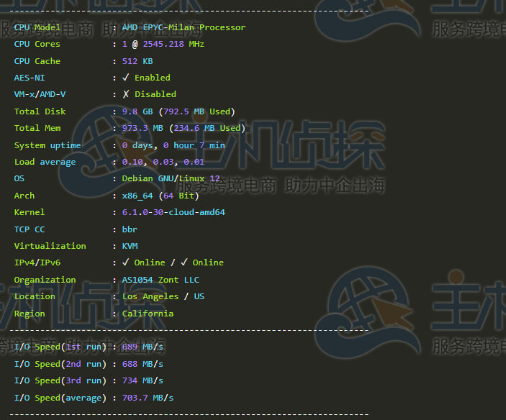Click the 'Enabled' AES-NI status

[153, 78]
